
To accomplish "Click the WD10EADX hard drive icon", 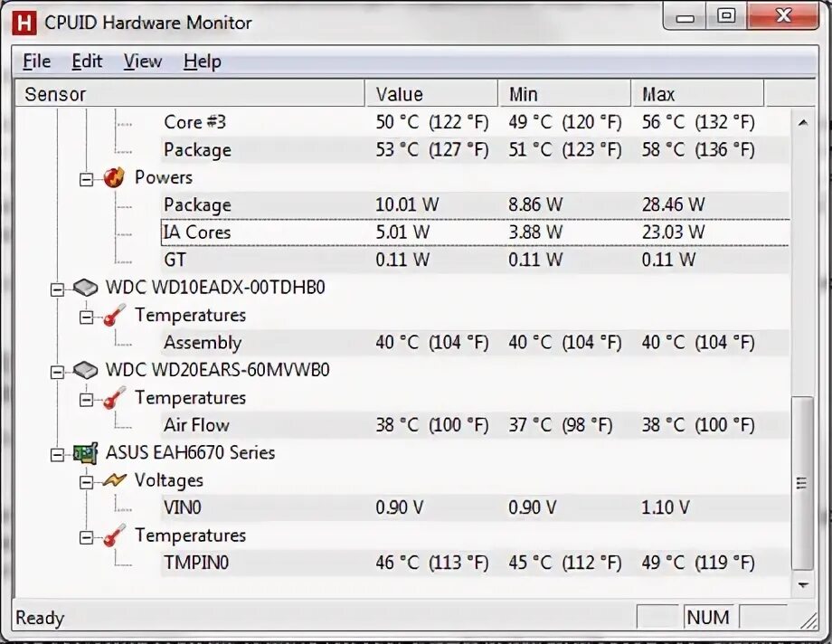I will 85,288.
